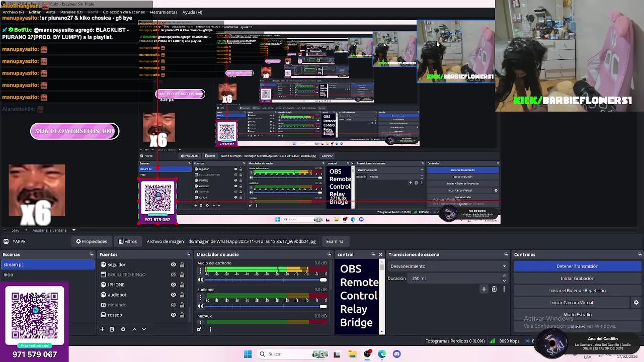Add a new source with plus icon
The width and height of the screenshot is (644, 362).
click(x=102, y=329)
